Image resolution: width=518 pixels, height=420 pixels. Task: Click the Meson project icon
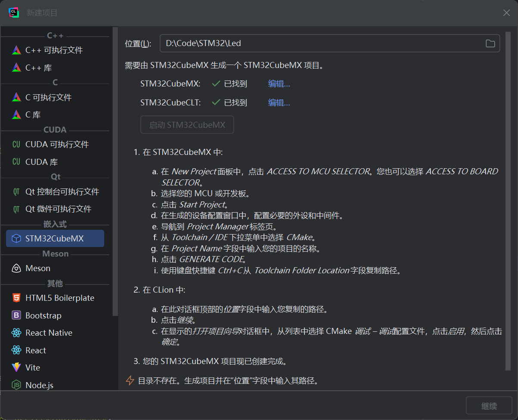click(x=16, y=268)
